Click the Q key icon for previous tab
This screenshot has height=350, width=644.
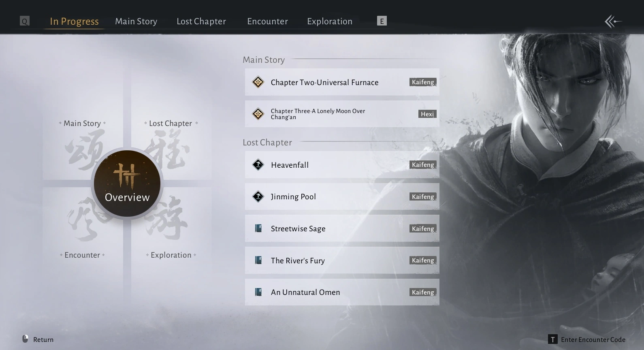pos(25,21)
